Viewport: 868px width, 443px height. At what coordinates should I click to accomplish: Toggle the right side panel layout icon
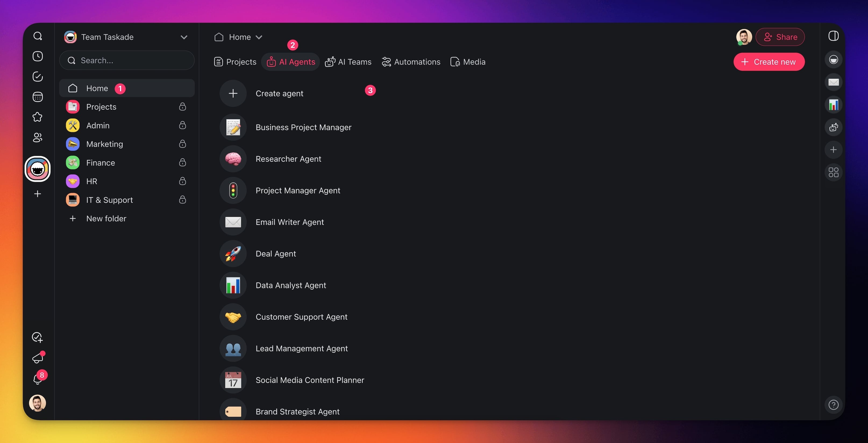(833, 36)
